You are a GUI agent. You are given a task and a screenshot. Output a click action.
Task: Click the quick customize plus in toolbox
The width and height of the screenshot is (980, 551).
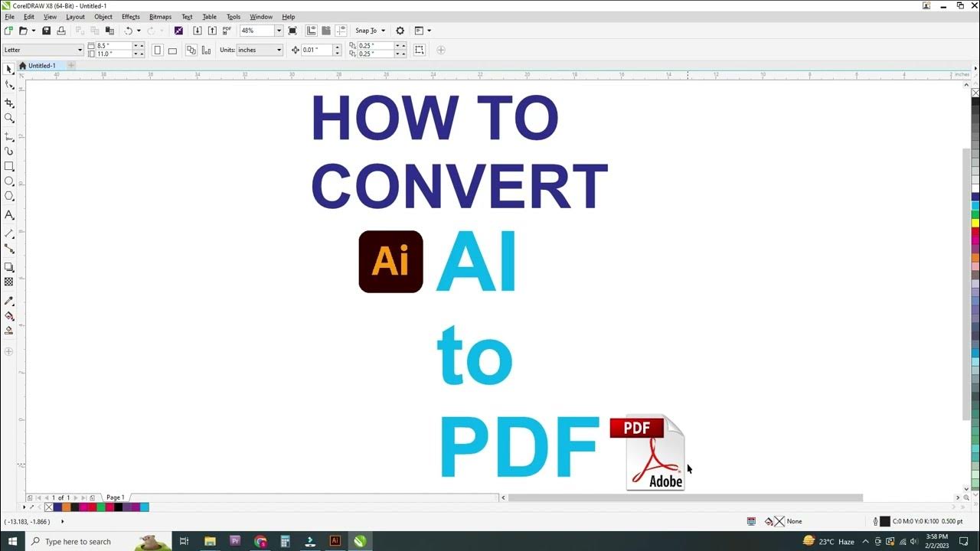point(9,351)
